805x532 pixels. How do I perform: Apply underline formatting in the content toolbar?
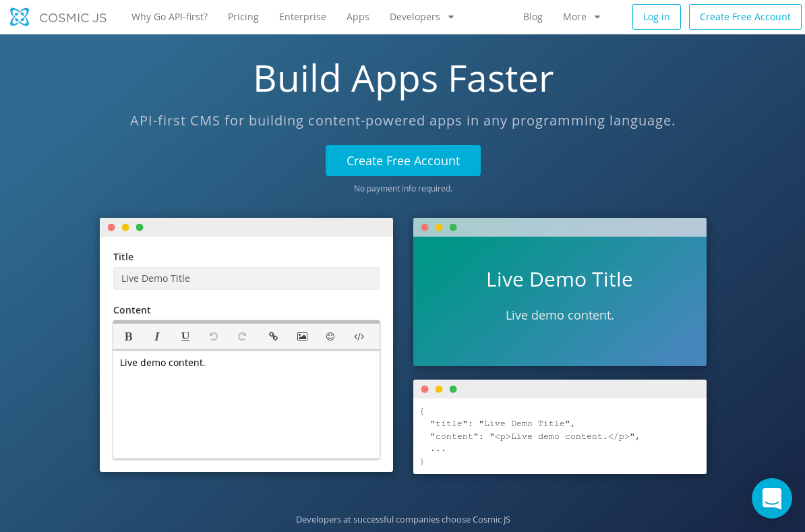pos(185,336)
